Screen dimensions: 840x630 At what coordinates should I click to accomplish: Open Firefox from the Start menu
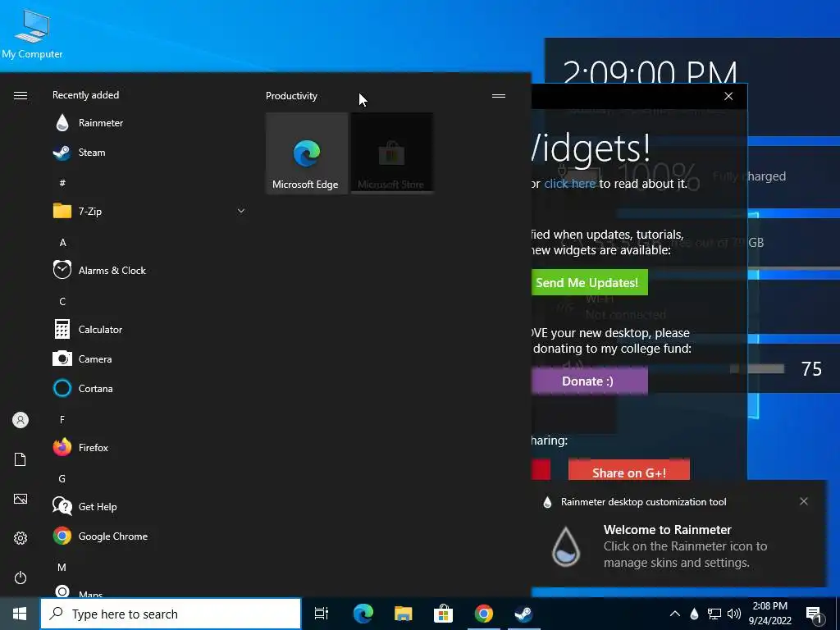(148, 447)
